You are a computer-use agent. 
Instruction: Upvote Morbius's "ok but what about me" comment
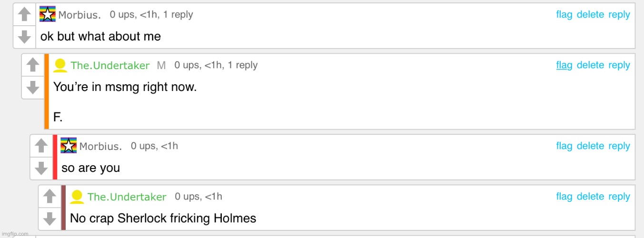click(x=24, y=15)
